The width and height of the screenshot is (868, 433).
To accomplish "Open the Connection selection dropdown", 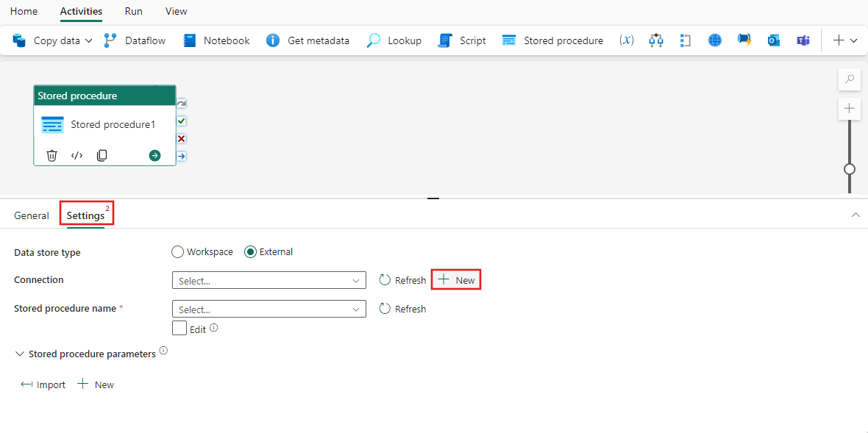I will pyautogui.click(x=268, y=280).
